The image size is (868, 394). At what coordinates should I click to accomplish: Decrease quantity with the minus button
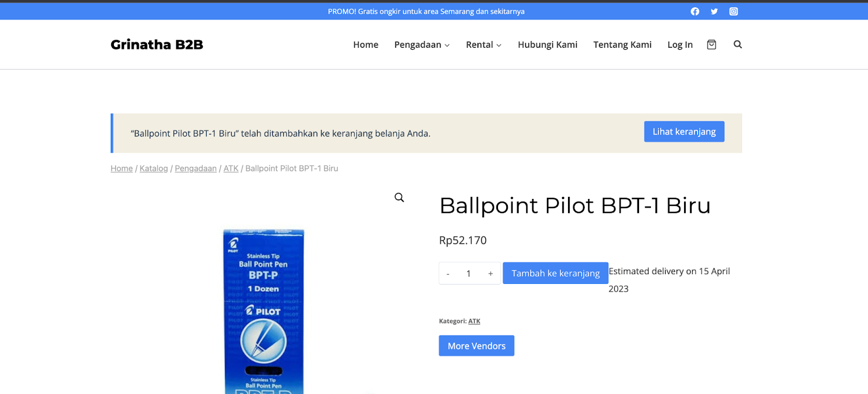448,274
